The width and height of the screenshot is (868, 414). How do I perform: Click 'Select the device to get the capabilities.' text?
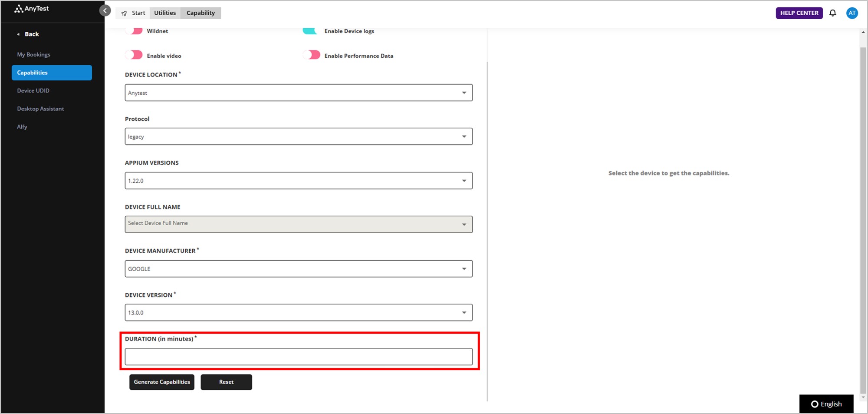tap(669, 173)
